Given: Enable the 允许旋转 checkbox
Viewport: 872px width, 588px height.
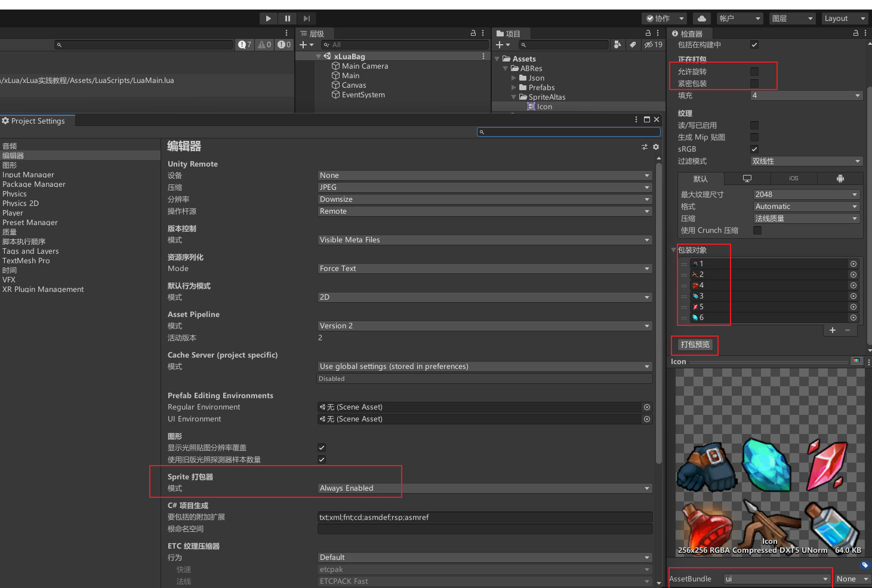Looking at the screenshot, I should (x=754, y=72).
